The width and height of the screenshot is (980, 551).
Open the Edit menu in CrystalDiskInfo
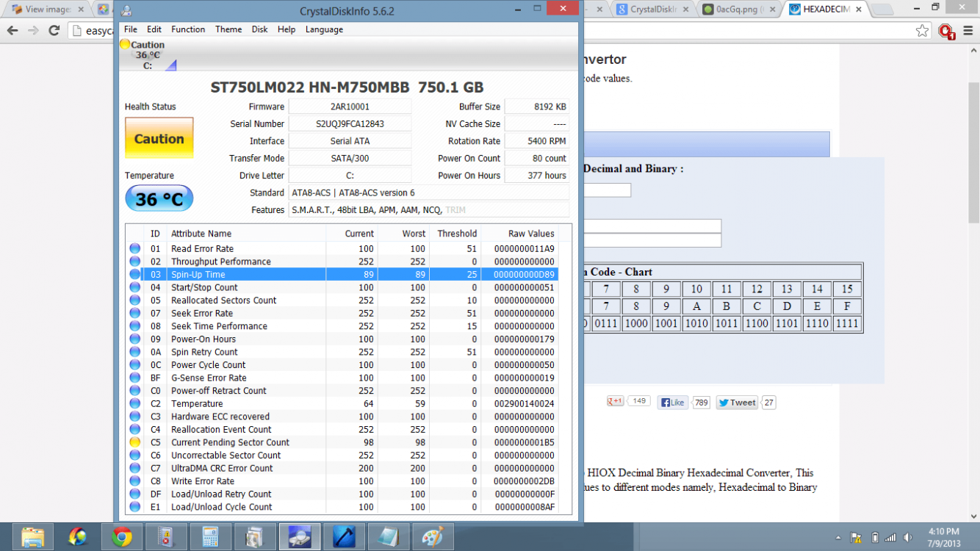(154, 29)
